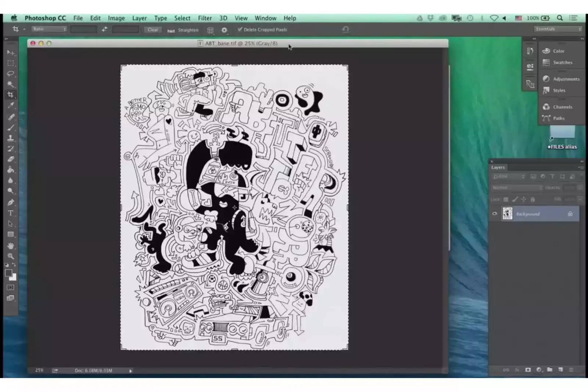Select the Blur tool

click(x=11, y=181)
